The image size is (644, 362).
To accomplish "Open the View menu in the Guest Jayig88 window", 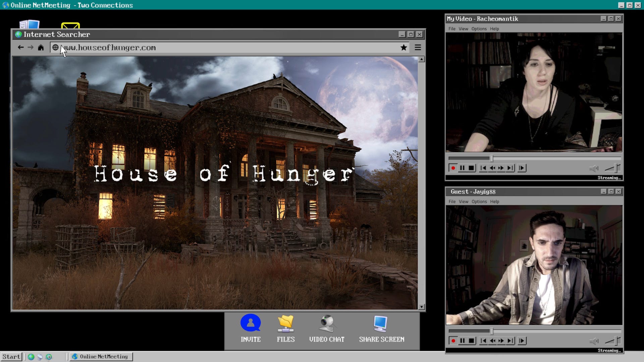I will tap(463, 202).
